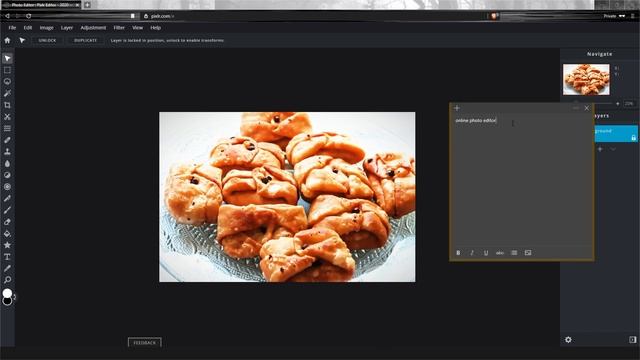This screenshot has width=640, height=360.
Task: Click the Brave shield icon
Action: coord(494,16)
